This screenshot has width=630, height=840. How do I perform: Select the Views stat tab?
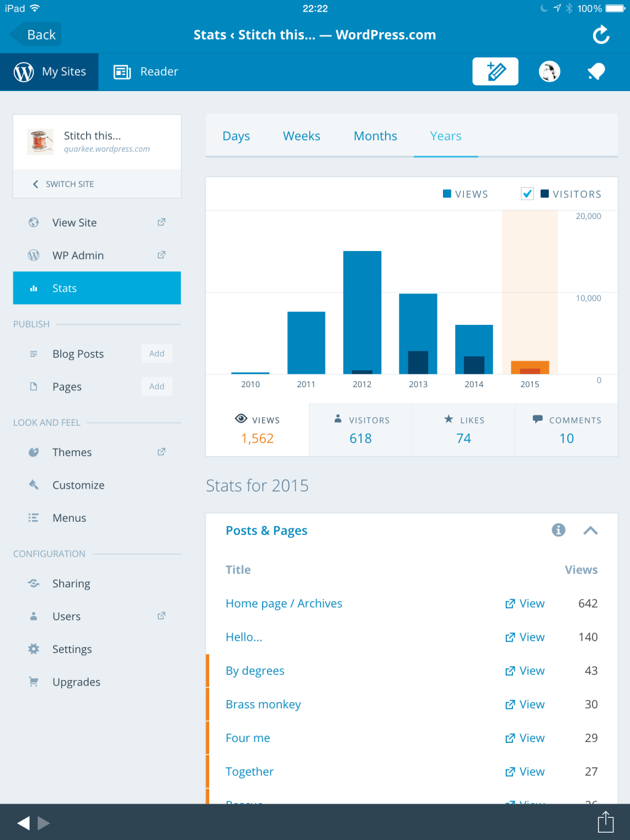click(x=257, y=430)
